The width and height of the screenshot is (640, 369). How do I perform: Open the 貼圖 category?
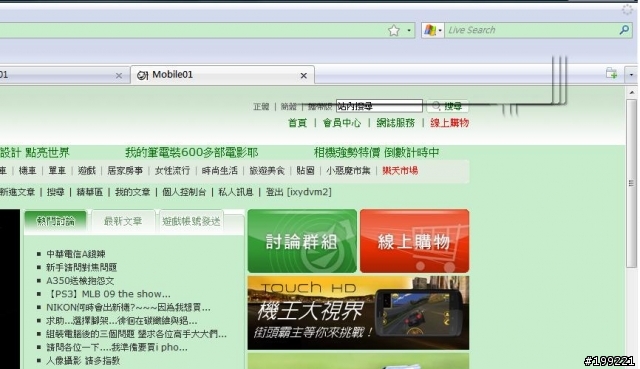(305, 171)
